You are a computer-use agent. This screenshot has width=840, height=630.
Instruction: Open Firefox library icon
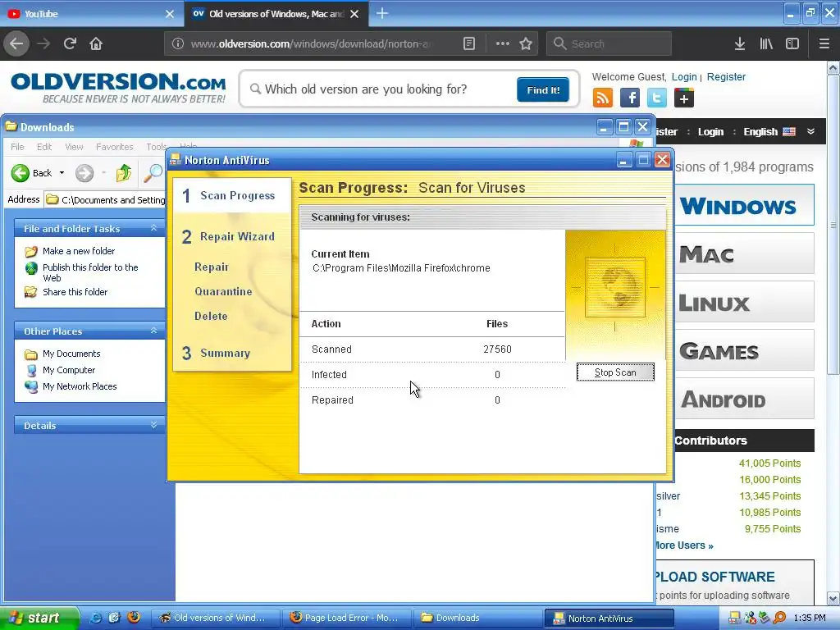766,44
